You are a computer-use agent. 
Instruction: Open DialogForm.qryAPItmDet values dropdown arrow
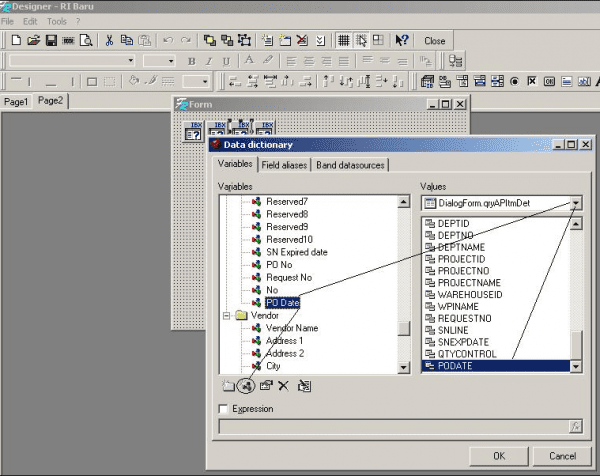[576, 203]
